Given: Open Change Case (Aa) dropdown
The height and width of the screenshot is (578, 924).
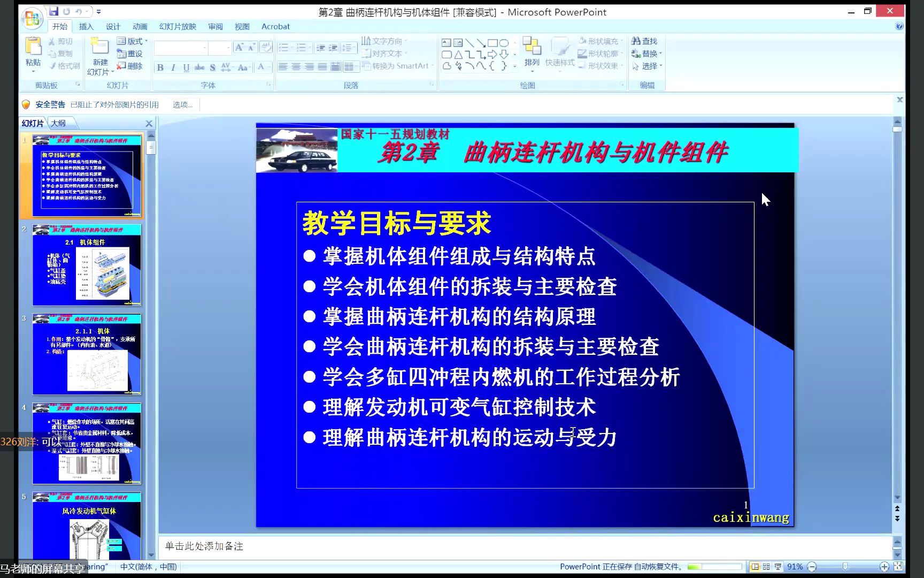Looking at the screenshot, I should point(243,67).
